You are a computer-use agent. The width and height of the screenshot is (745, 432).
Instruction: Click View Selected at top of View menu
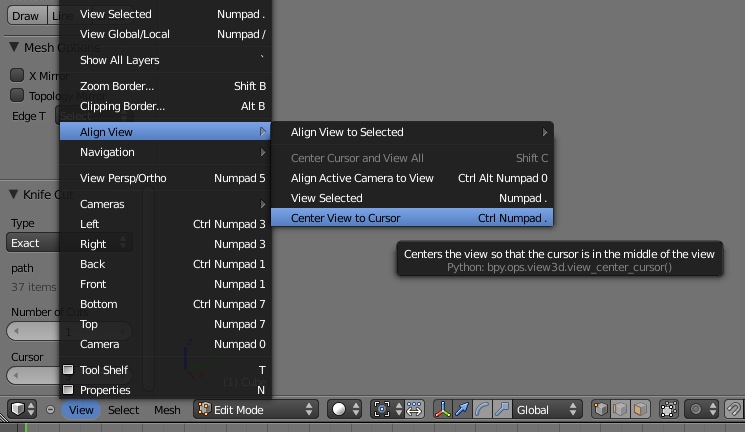[165, 14]
